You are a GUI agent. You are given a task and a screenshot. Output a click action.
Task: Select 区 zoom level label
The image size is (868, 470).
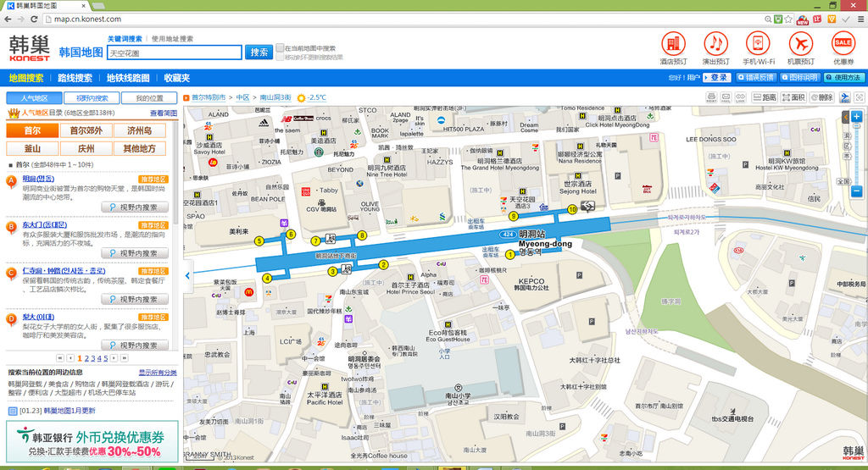coord(847,146)
